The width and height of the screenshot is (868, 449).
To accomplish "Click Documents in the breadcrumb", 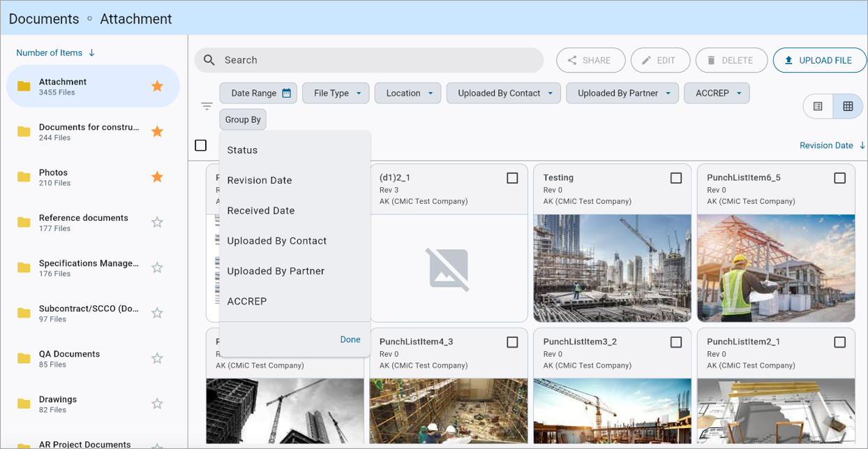I will click(44, 19).
